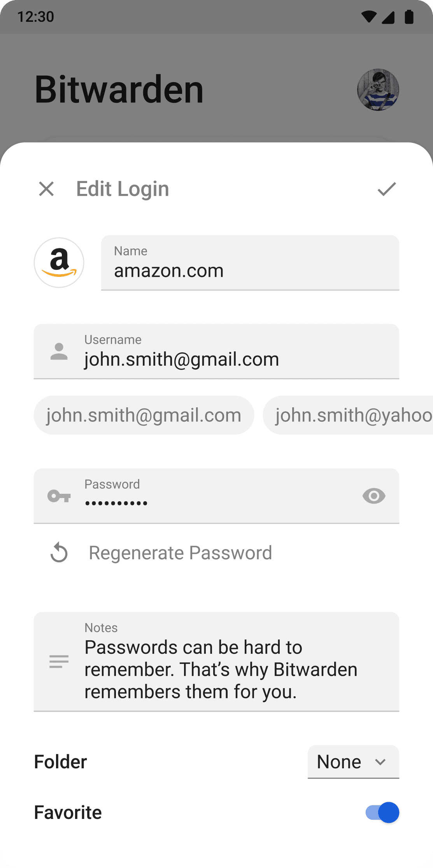Turn off the Favorite switch

(382, 812)
